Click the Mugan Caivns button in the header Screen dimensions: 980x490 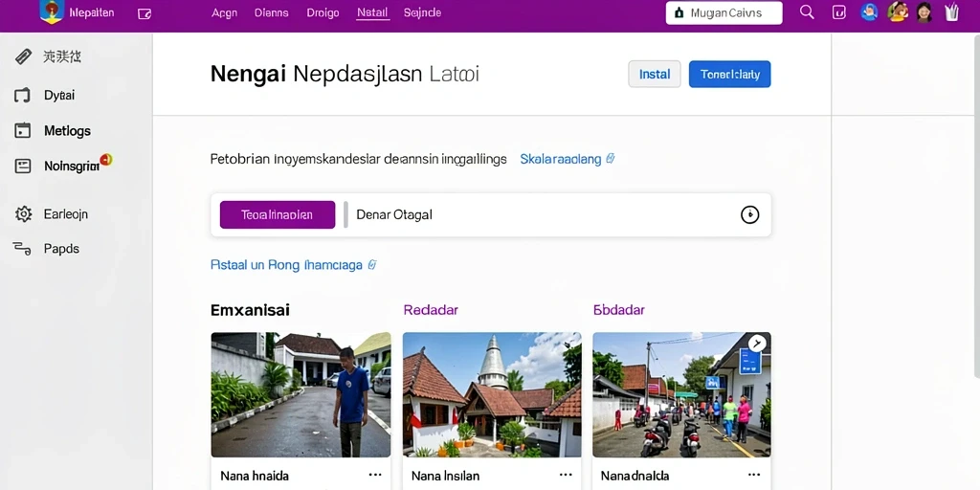tap(724, 12)
